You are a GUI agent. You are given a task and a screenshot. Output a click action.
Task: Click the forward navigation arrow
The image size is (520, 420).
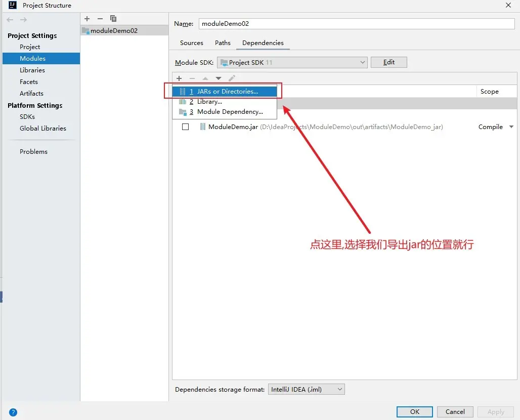23,20
